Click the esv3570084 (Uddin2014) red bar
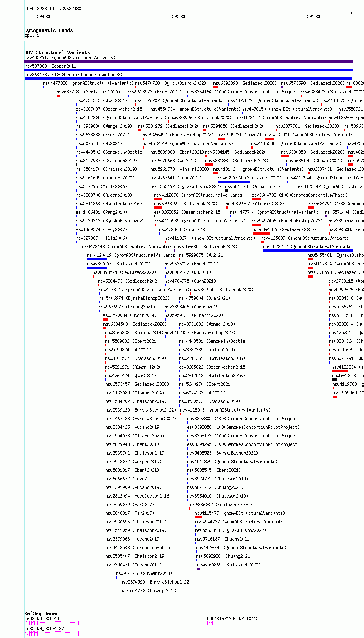Screen dimensions: 364x638 [x=106, y=319]
